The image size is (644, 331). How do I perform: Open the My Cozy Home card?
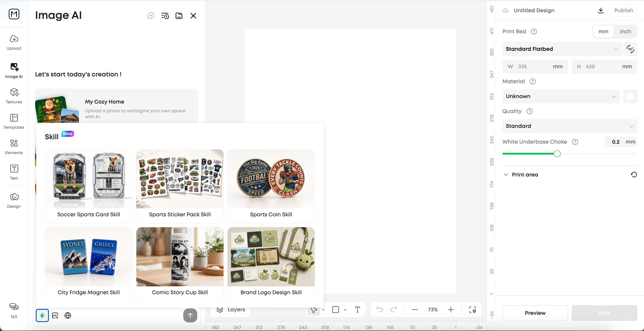(x=116, y=106)
